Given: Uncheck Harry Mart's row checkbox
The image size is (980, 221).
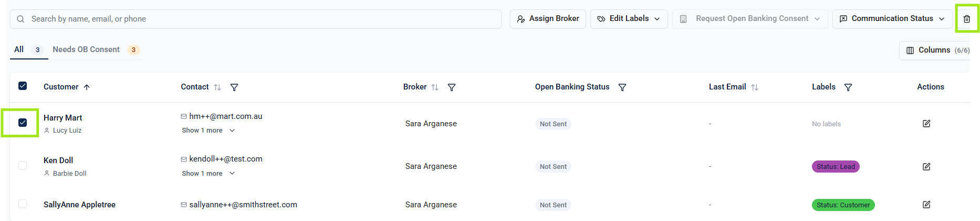Looking at the screenshot, I should point(23,123).
